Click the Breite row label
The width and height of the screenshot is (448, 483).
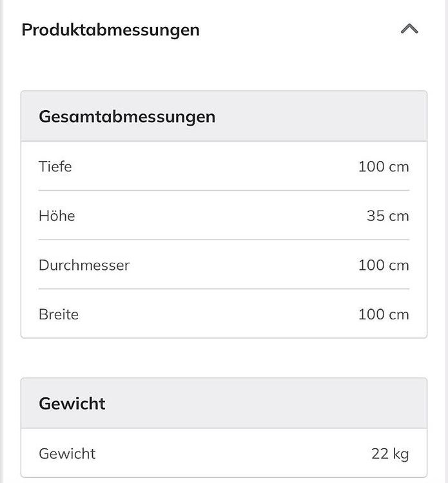[59, 314]
